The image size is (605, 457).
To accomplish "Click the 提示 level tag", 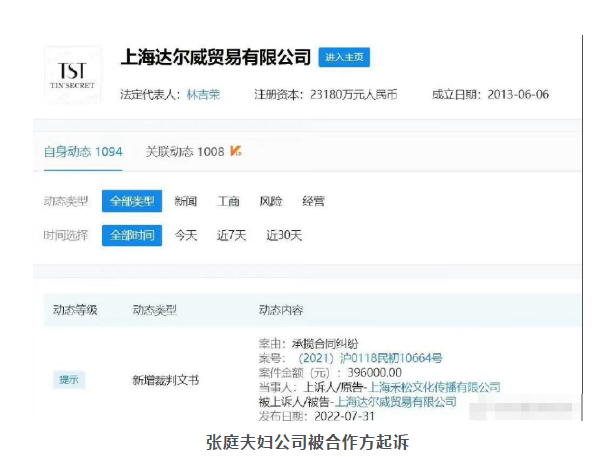I will click(x=69, y=380).
